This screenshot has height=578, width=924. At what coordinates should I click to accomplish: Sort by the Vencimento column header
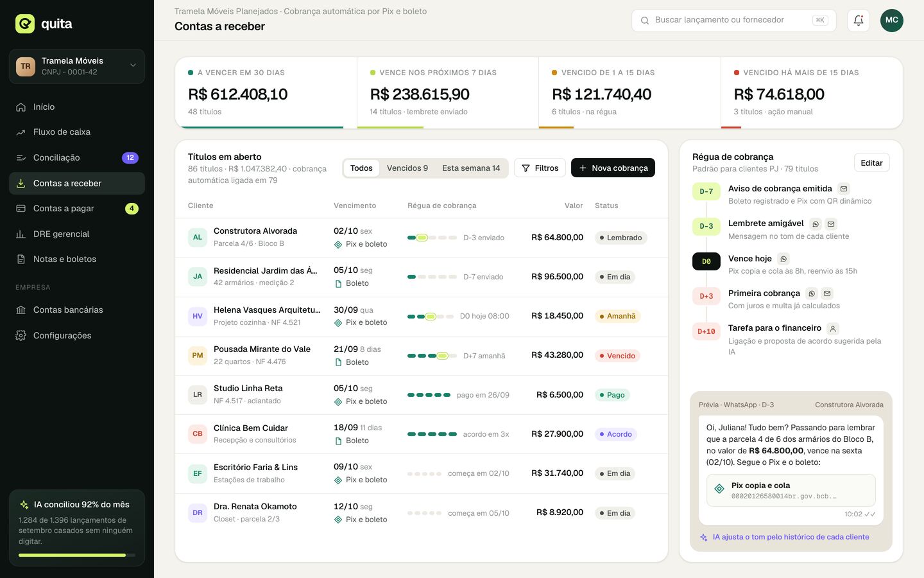(355, 206)
